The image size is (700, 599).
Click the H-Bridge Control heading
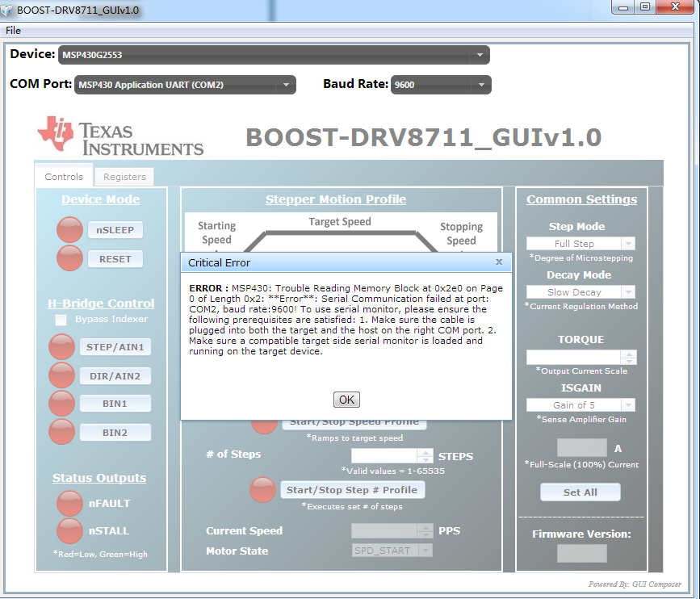(101, 304)
